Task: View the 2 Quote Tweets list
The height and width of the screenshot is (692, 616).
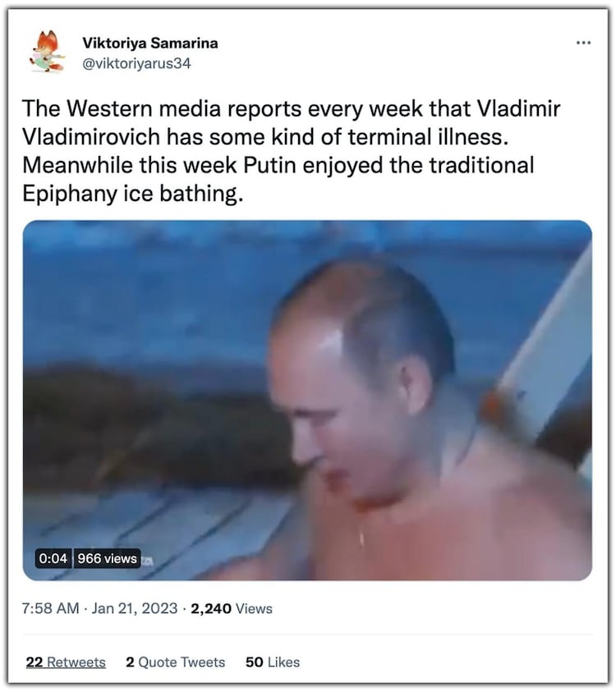Action: pyautogui.click(x=175, y=662)
